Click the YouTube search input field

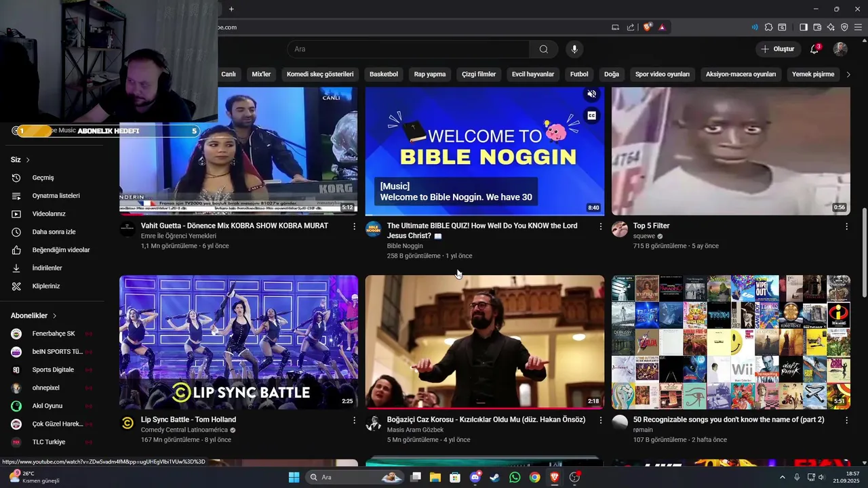coord(409,49)
